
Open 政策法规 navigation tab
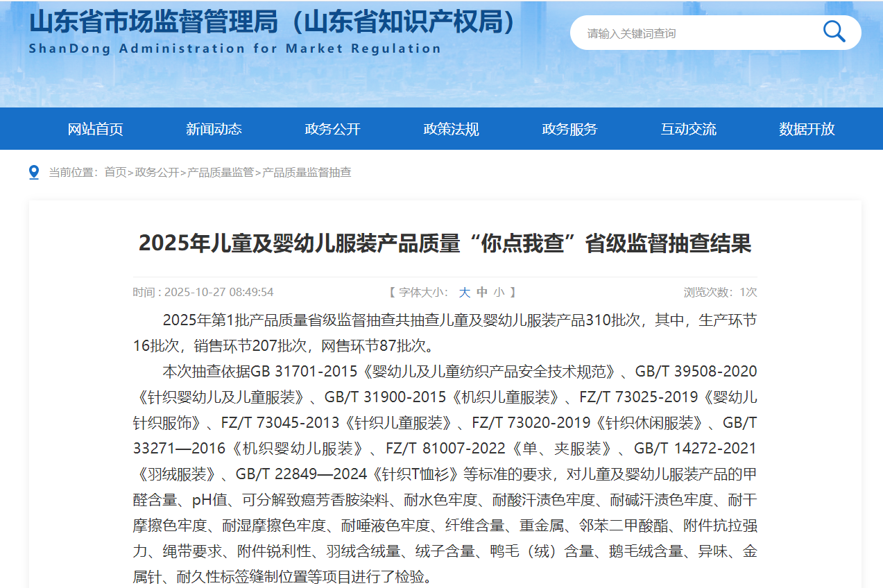pyautogui.click(x=451, y=129)
